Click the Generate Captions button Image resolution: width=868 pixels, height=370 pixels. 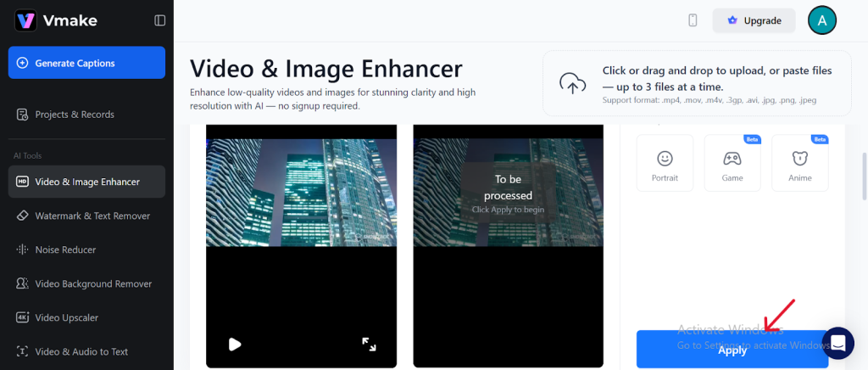[86, 63]
